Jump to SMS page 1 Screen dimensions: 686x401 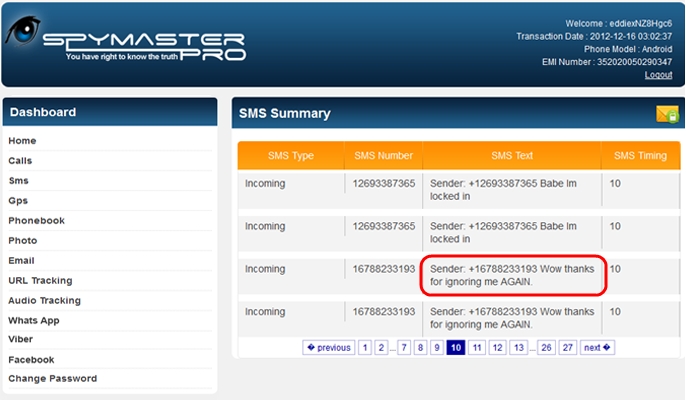[365, 348]
